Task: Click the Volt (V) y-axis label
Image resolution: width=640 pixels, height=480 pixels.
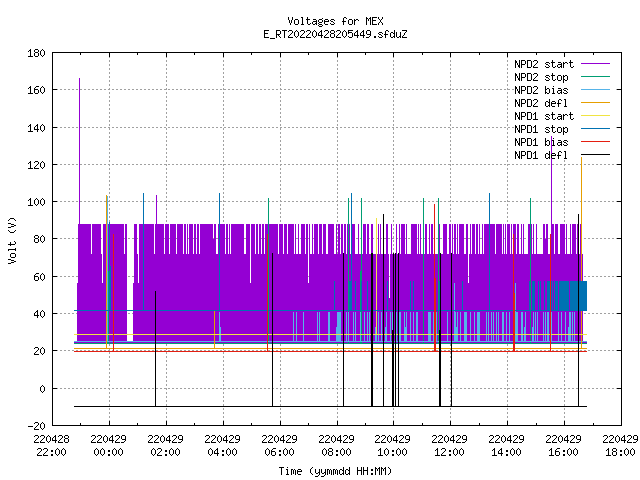Action: [x=13, y=240]
